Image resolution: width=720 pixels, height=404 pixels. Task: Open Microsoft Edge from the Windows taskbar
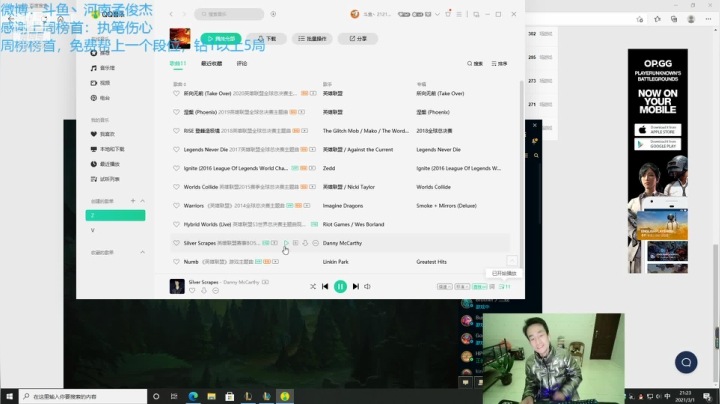[x=193, y=396]
